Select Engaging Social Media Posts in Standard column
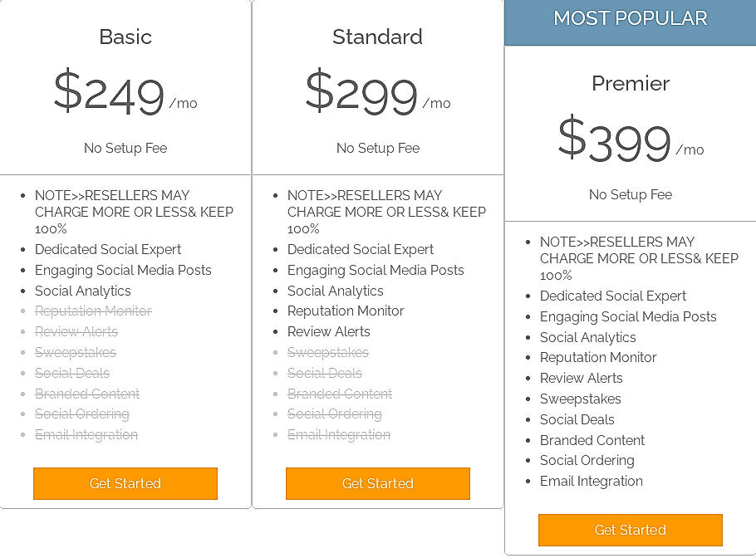The width and height of the screenshot is (756, 558). 376,270
